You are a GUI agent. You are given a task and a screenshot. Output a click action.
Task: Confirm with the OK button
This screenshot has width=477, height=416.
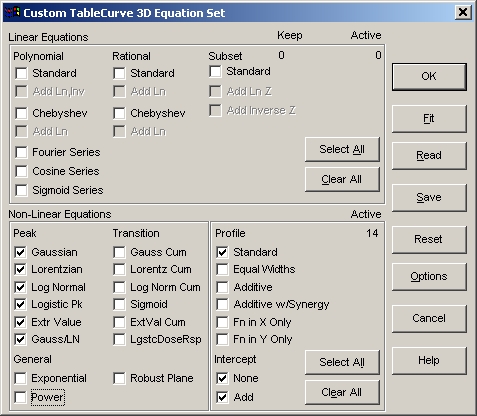tap(429, 77)
